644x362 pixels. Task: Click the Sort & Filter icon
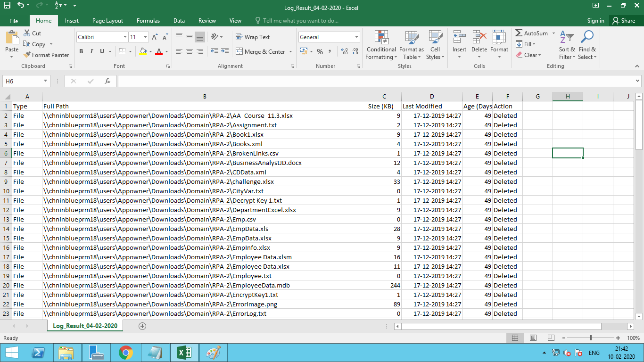(567, 38)
